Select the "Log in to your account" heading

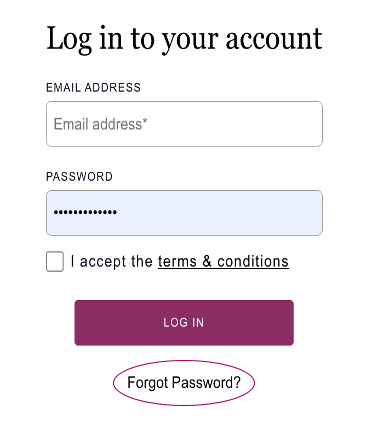coord(184,39)
